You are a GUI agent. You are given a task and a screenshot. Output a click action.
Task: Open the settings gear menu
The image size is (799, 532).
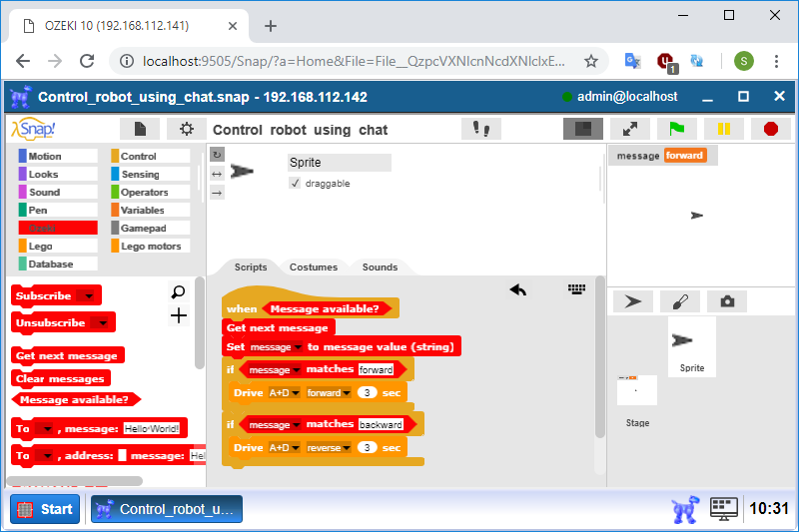tap(187, 129)
